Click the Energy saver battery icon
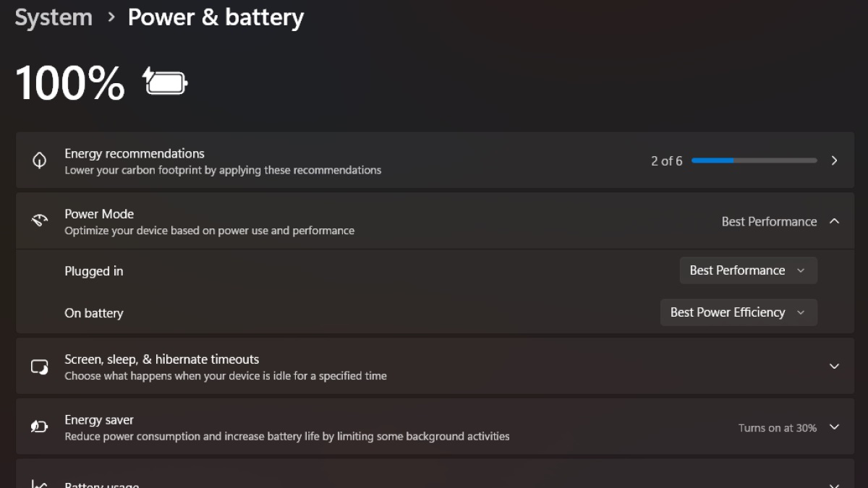This screenshot has width=868, height=488. click(39, 427)
